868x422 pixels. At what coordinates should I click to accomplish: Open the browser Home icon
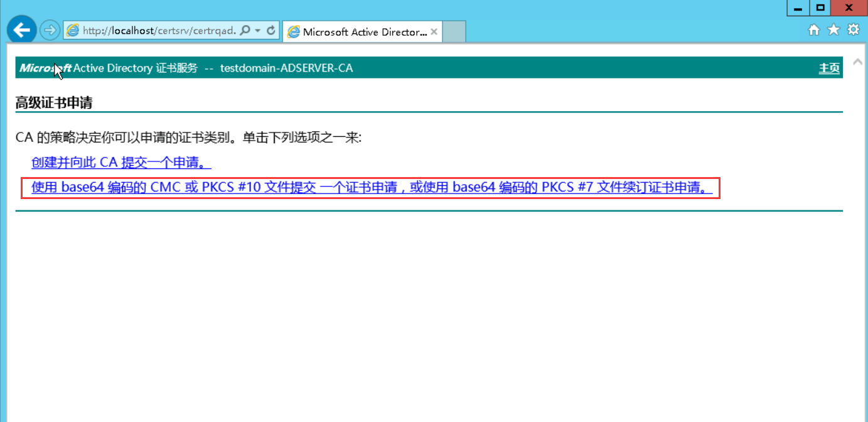[813, 30]
